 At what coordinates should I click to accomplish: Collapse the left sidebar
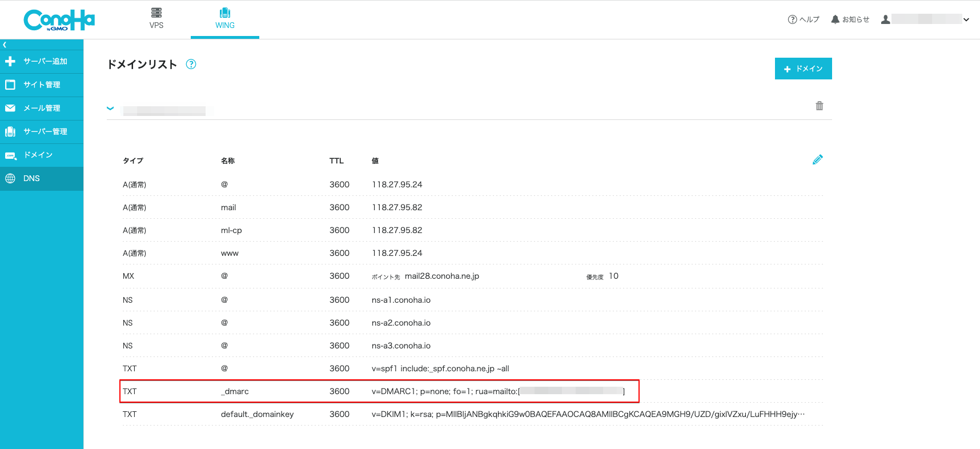pyautogui.click(x=5, y=45)
